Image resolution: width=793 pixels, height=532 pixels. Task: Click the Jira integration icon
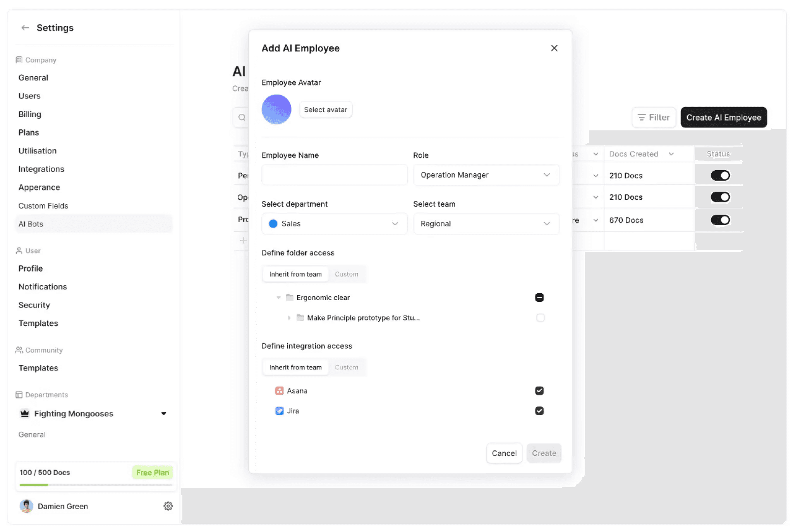pos(279,411)
